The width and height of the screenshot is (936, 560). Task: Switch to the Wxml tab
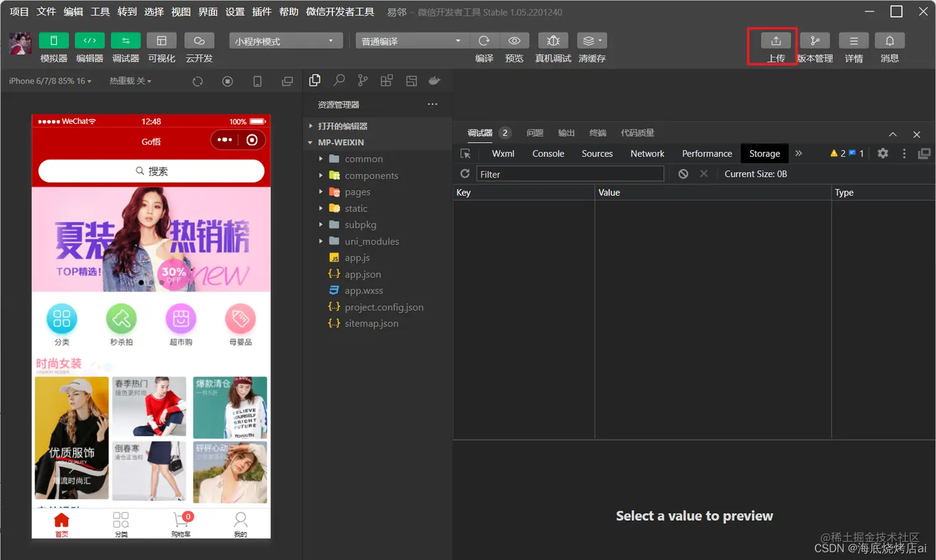pos(503,153)
